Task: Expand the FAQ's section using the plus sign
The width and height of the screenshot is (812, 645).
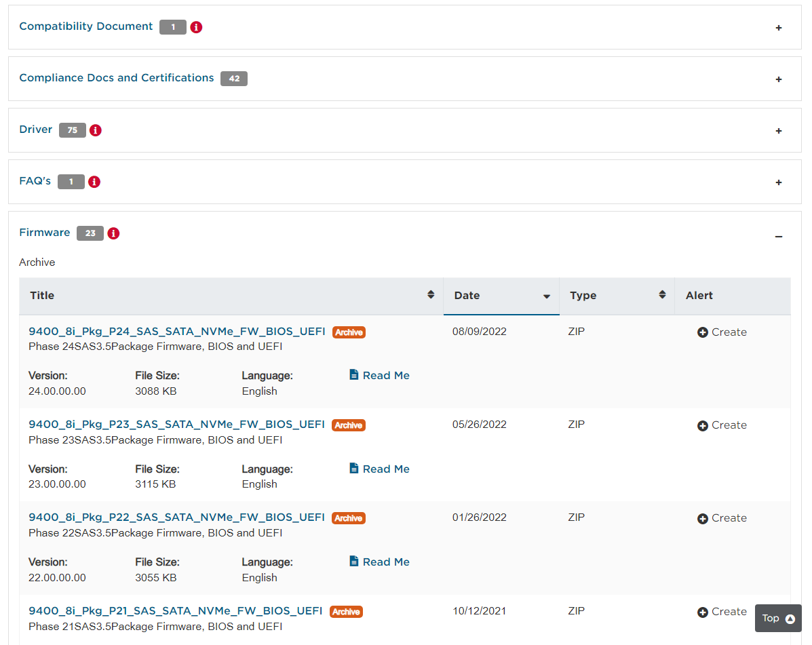Action: [x=778, y=182]
